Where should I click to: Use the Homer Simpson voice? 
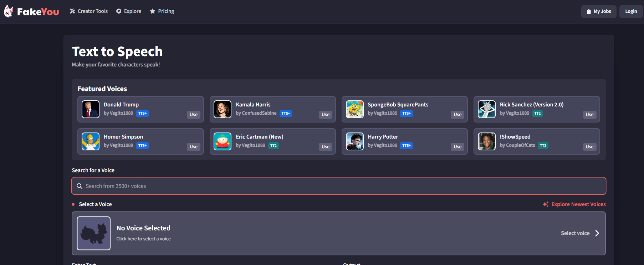pos(194,147)
